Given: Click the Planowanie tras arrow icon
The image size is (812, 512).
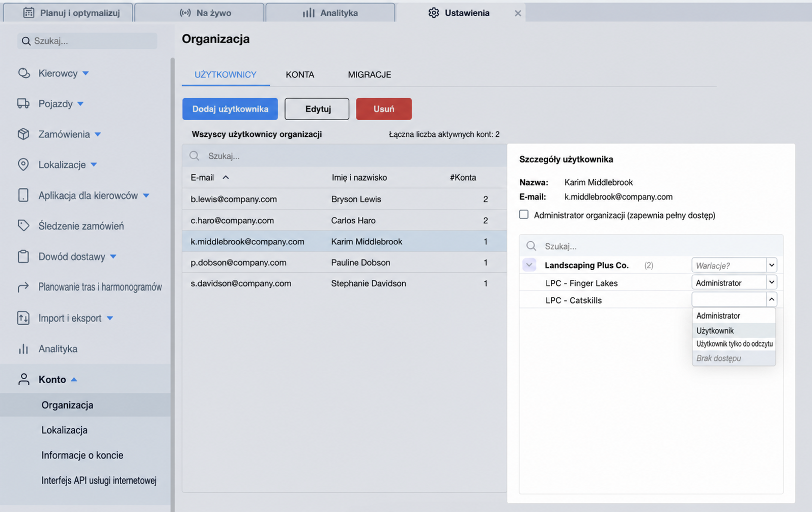Looking at the screenshot, I should 23,287.
